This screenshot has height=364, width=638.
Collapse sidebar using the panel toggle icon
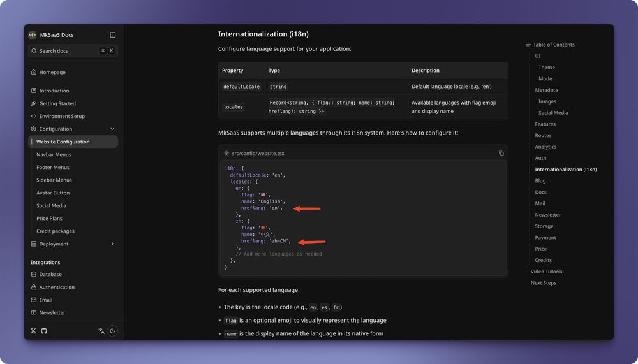113,35
